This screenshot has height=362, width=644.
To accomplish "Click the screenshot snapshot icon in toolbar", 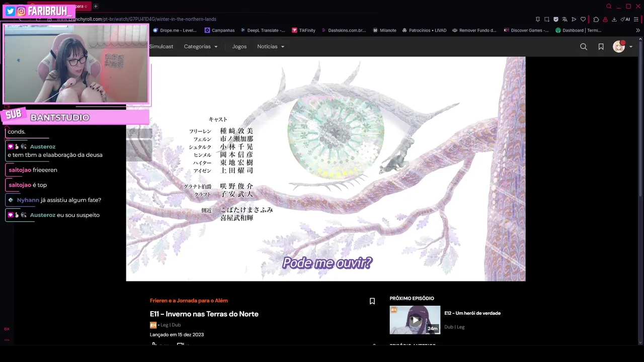I will coord(547,19).
